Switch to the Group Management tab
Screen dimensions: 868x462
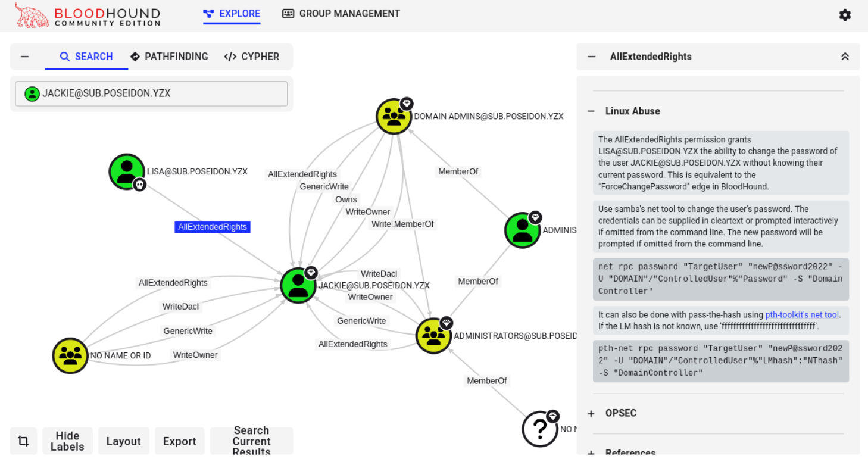pyautogui.click(x=341, y=14)
